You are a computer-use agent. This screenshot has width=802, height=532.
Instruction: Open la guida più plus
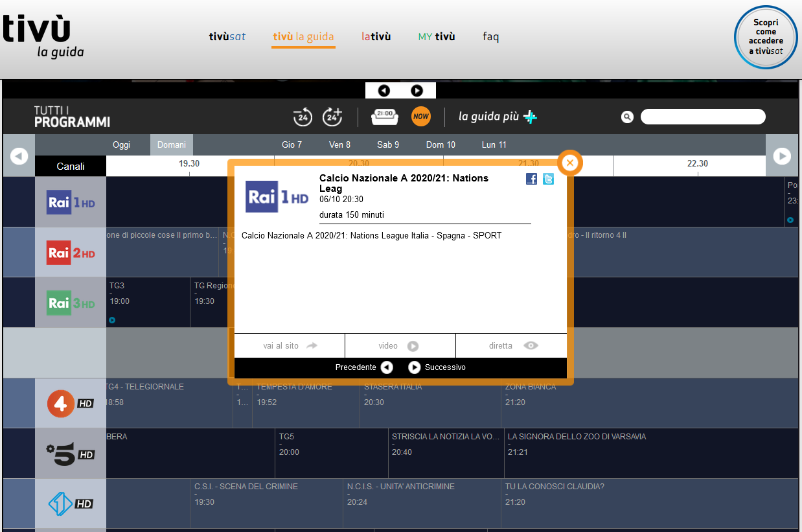click(x=498, y=117)
